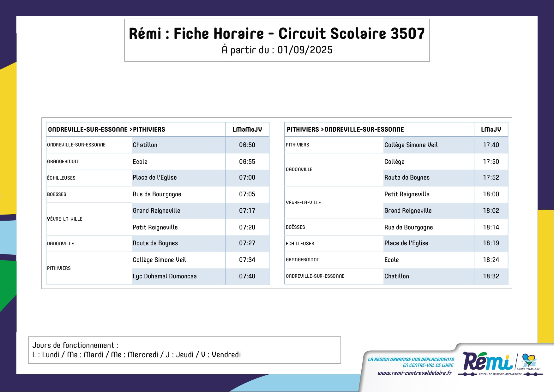Select the 06:50 Chatillon departure time
The height and width of the screenshot is (392, 554).
point(247,145)
